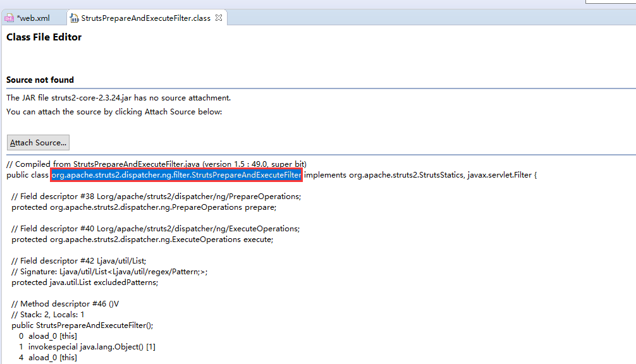Click the '// Method descriptor #46 ()V' line
636x364 pixels.
(x=65, y=304)
